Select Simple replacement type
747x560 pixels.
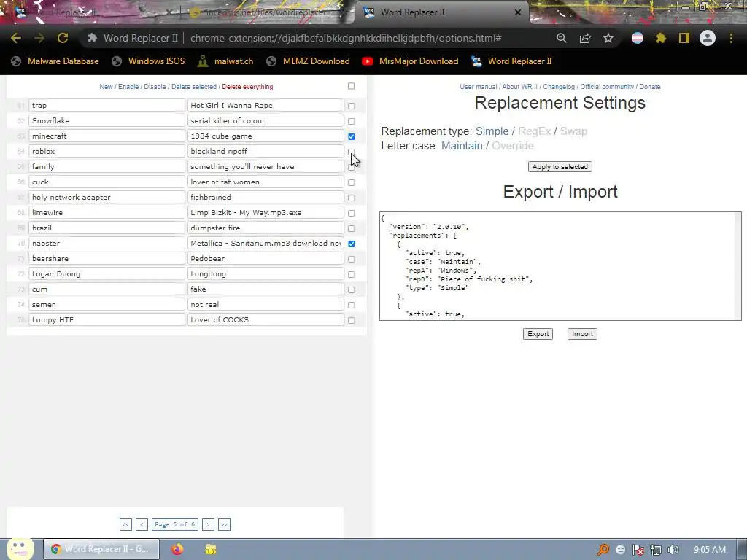492,131
